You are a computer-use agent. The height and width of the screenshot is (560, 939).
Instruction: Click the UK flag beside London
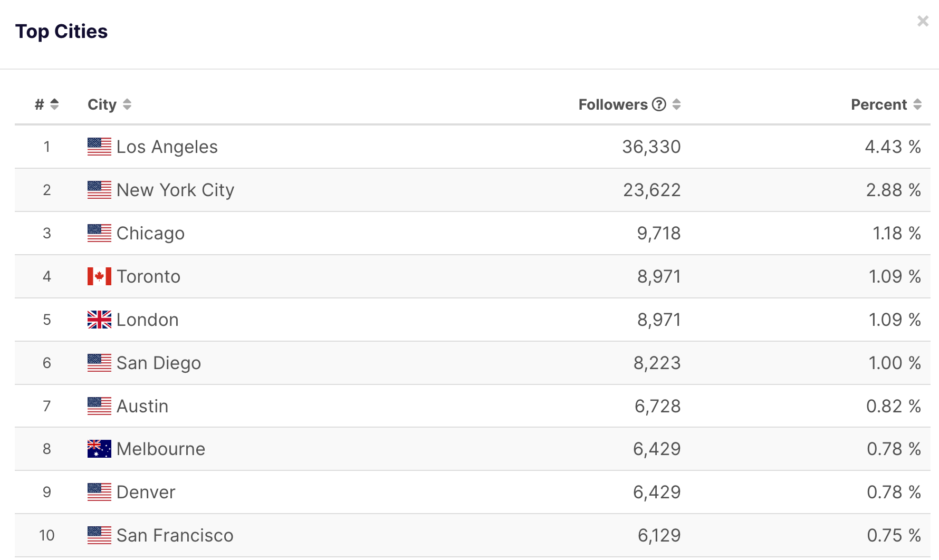coord(99,320)
